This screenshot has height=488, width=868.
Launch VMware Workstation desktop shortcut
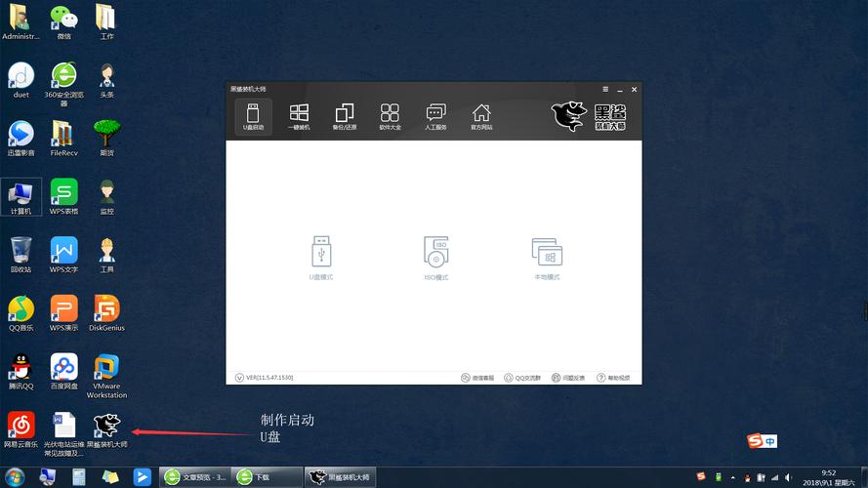pos(106,376)
